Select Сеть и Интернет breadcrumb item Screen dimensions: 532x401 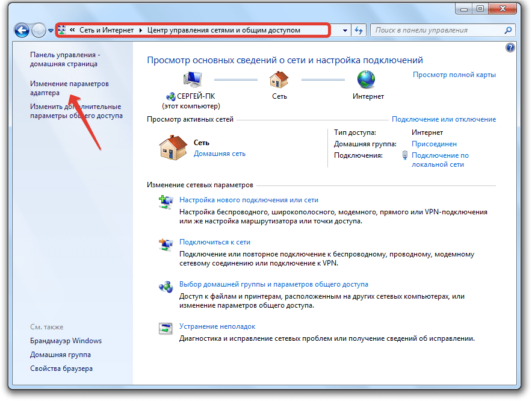(107, 30)
